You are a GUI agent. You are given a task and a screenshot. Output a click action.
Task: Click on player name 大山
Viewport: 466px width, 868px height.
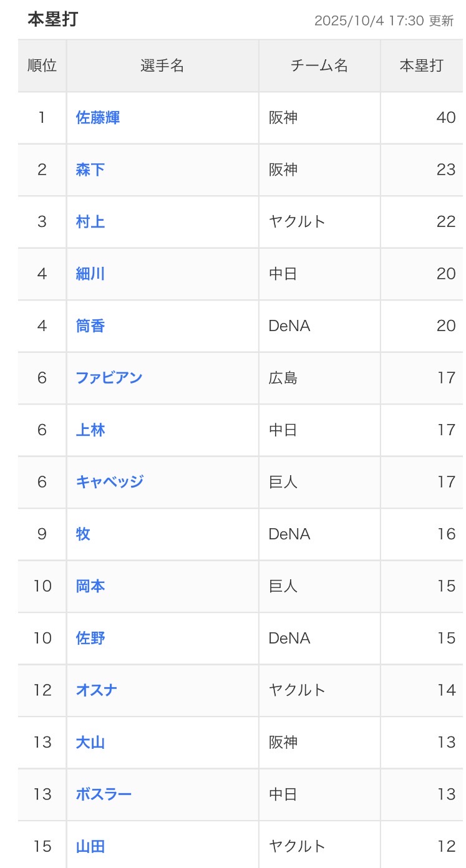click(x=90, y=742)
